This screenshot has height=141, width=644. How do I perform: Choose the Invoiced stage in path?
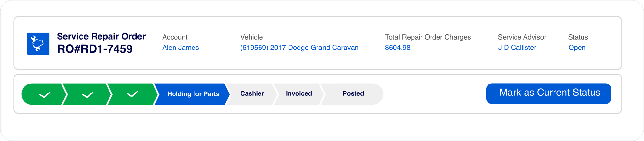(299, 94)
